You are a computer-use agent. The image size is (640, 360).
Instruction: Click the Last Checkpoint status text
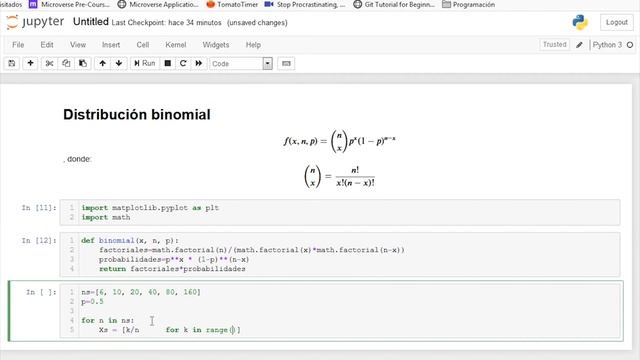point(167,23)
